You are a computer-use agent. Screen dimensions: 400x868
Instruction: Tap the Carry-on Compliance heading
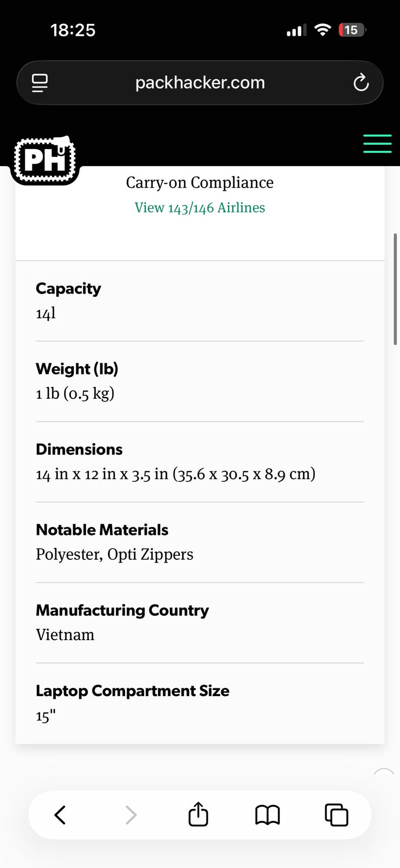199,183
